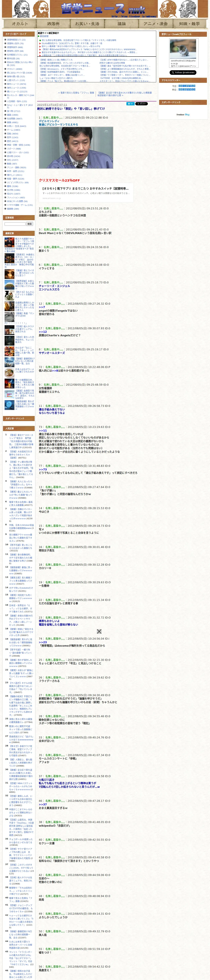The width and height of the screenshot is (210, 980).
Task: Click the 報ステ大越健介キャスター article thumbnail
Action: (x=9, y=242)
